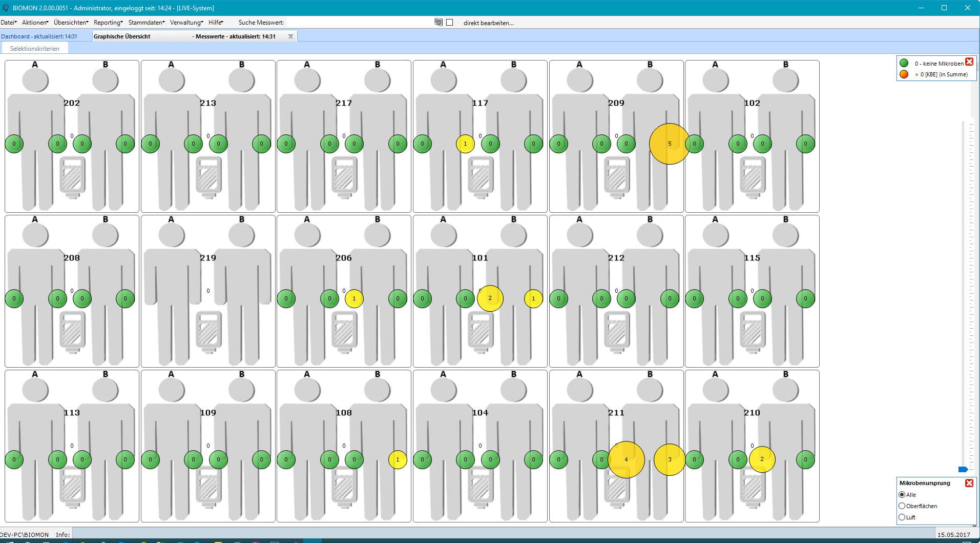The height and width of the screenshot is (543, 980).
Task: Click room number 211 label
Action: coord(616,412)
